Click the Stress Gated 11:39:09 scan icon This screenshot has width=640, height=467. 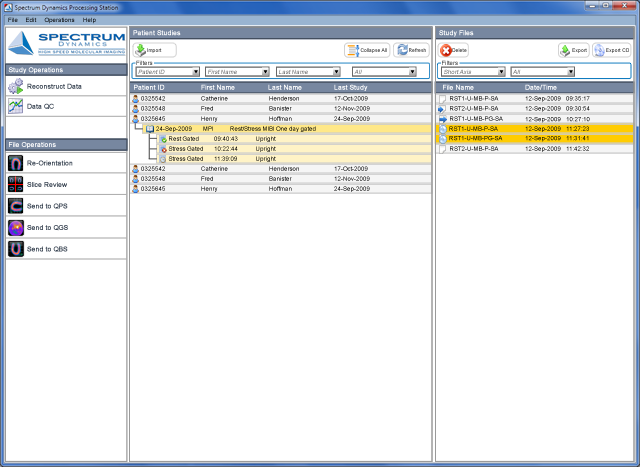pos(163,159)
